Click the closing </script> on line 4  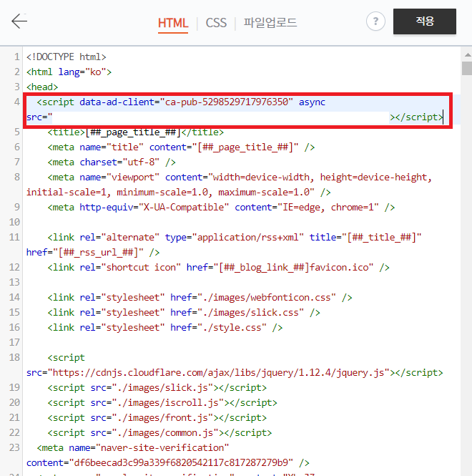419,117
